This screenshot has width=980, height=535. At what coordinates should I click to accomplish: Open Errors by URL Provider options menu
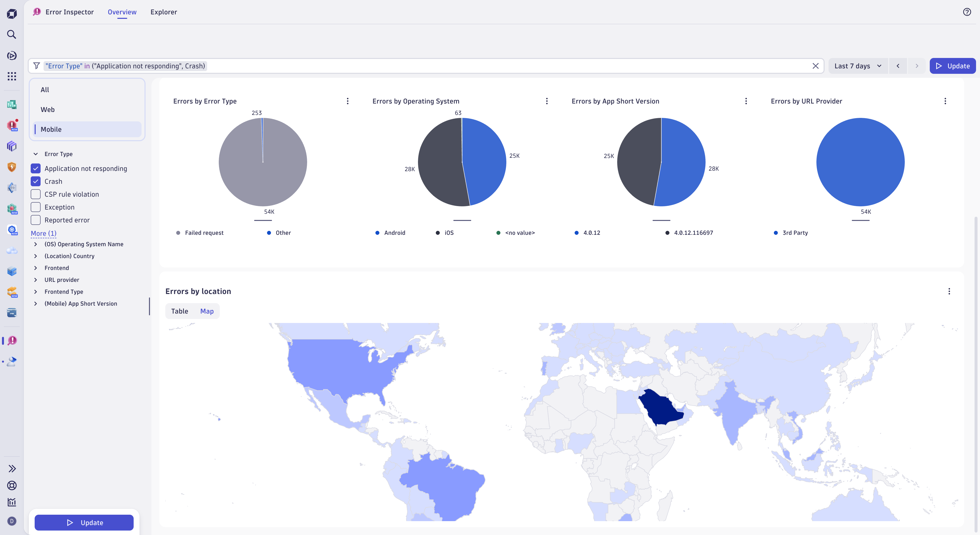click(x=945, y=101)
